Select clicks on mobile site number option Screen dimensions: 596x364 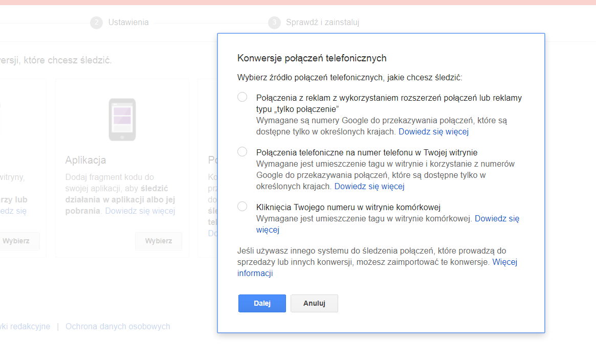tap(242, 207)
